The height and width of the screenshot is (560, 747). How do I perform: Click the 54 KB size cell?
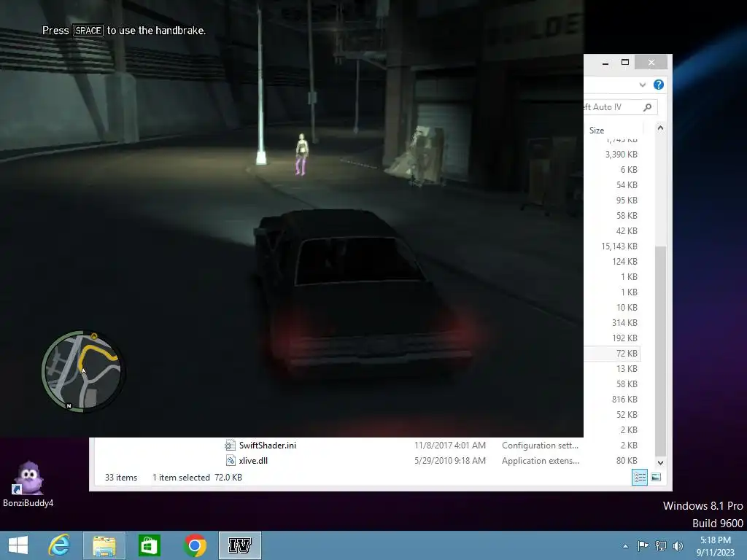coord(627,184)
